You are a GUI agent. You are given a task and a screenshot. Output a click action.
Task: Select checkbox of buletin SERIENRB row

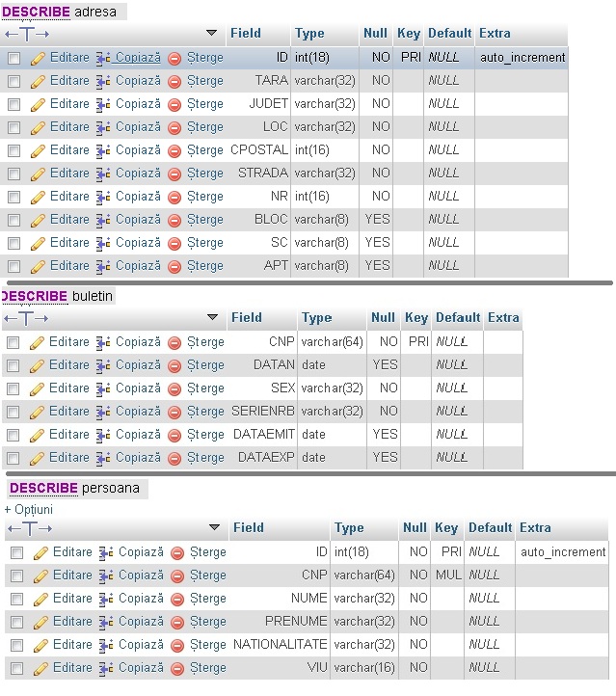click(13, 412)
